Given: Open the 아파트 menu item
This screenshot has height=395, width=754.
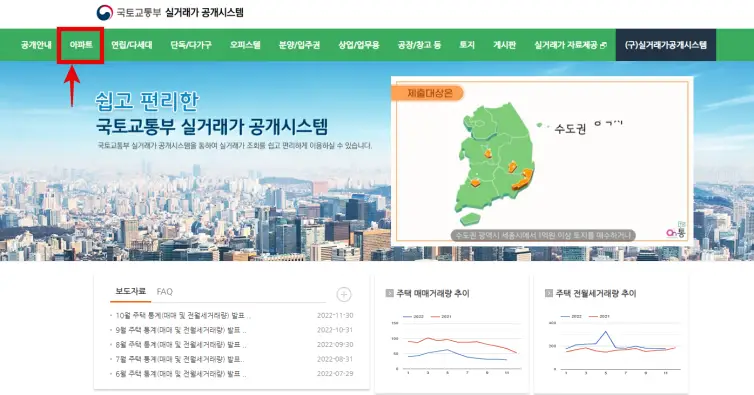Looking at the screenshot, I should [x=81, y=45].
